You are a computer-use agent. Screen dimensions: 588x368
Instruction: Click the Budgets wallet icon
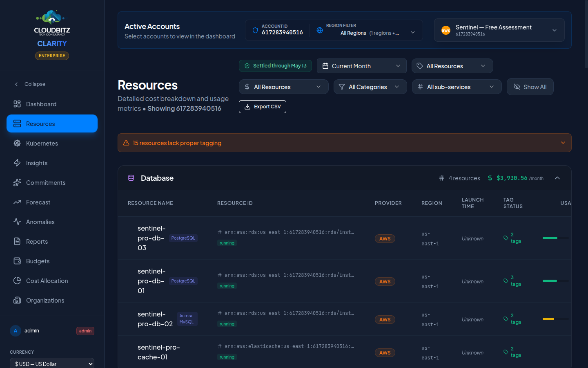17,261
